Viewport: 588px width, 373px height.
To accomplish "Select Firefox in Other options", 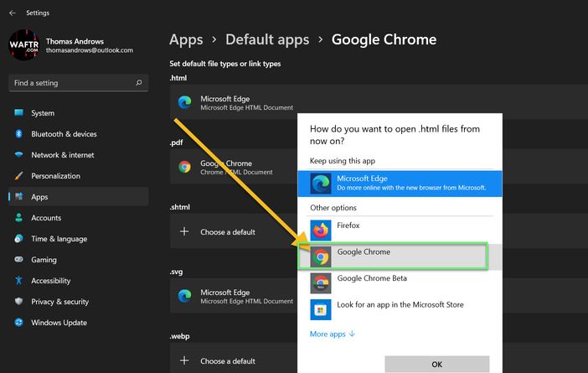I will (x=400, y=230).
